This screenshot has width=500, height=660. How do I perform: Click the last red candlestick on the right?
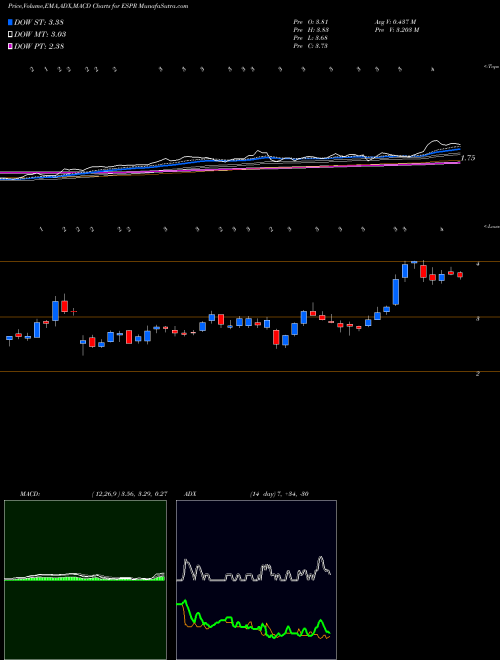coord(460,275)
